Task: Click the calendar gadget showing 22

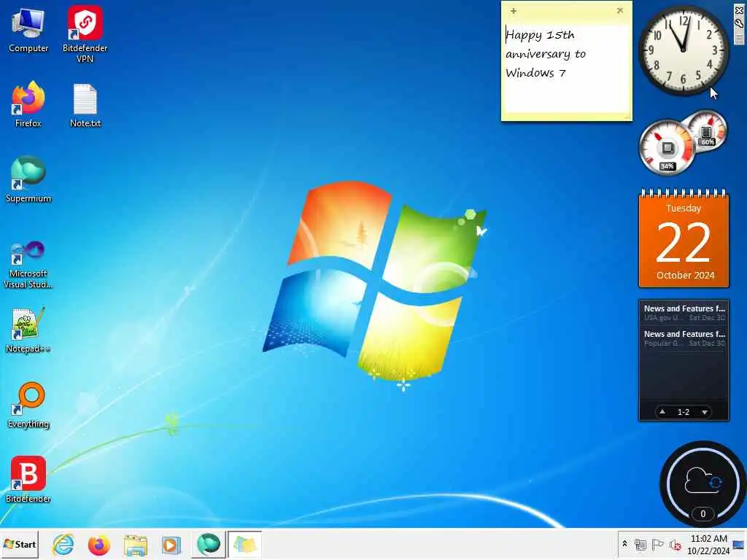Action: (684, 238)
